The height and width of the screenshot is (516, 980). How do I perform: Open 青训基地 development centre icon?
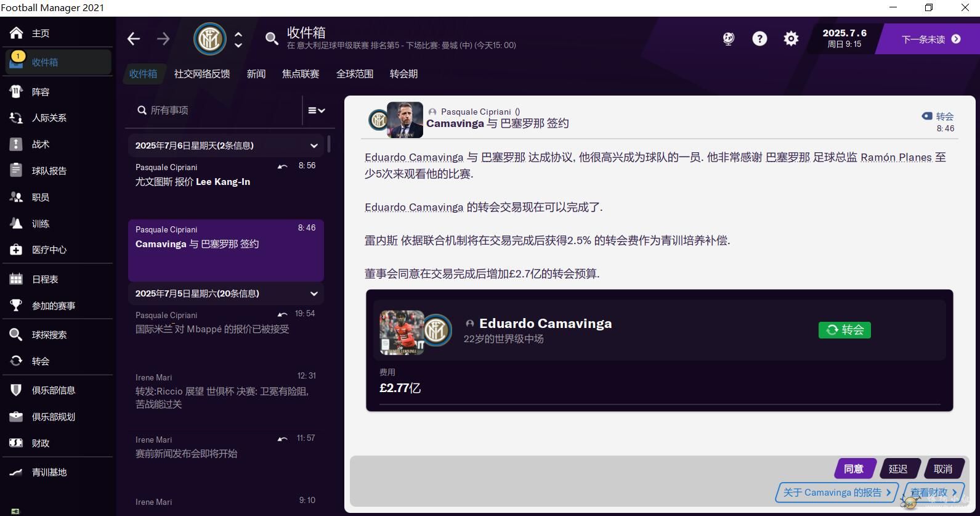[x=17, y=472]
